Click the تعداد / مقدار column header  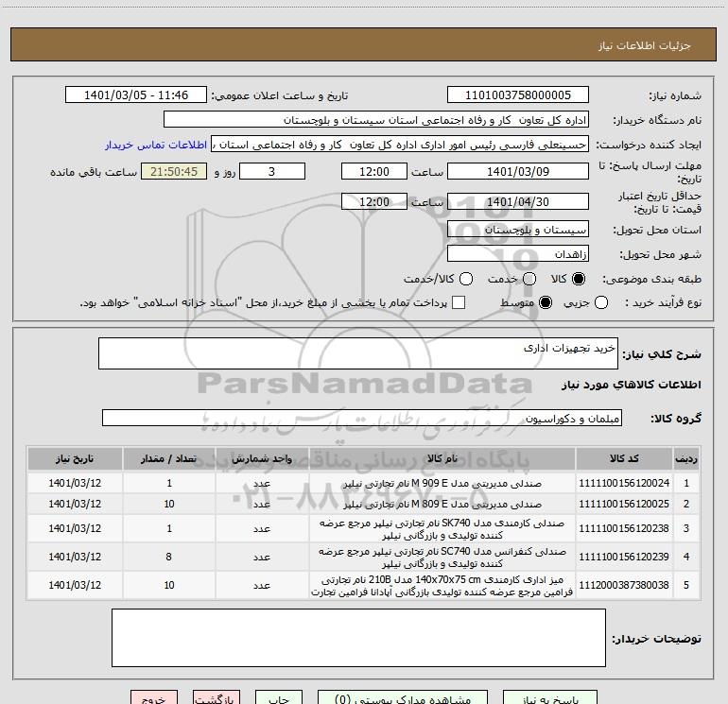tap(169, 459)
